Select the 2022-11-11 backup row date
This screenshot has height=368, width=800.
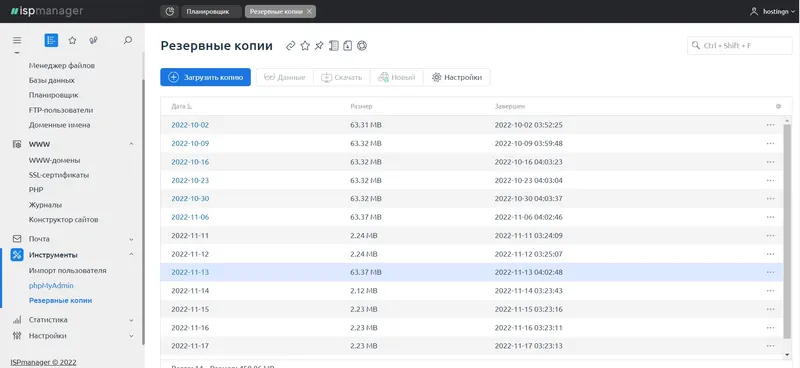point(190,235)
